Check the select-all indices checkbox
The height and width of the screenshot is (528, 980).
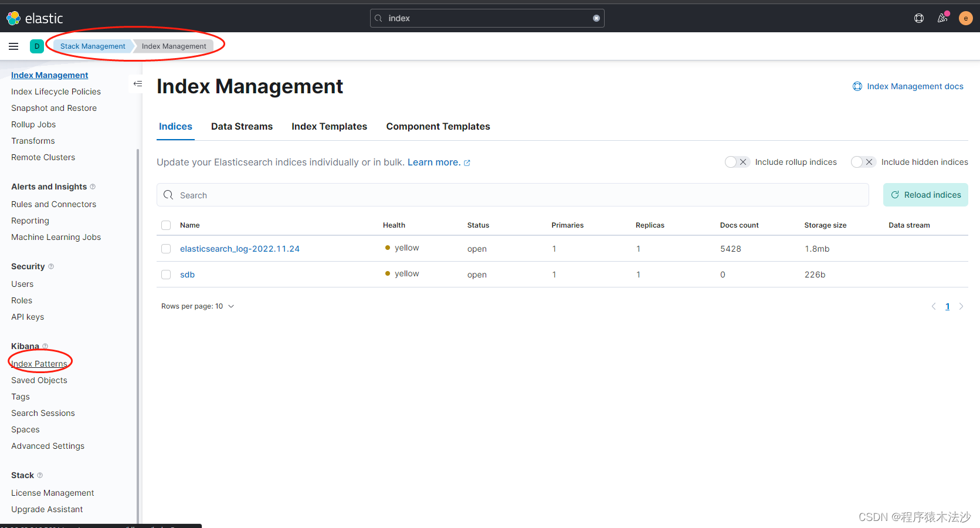pos(166,225)
